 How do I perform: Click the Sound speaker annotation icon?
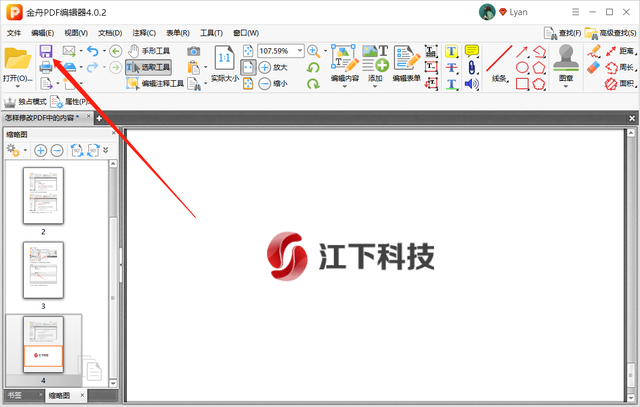pos(471,84)
